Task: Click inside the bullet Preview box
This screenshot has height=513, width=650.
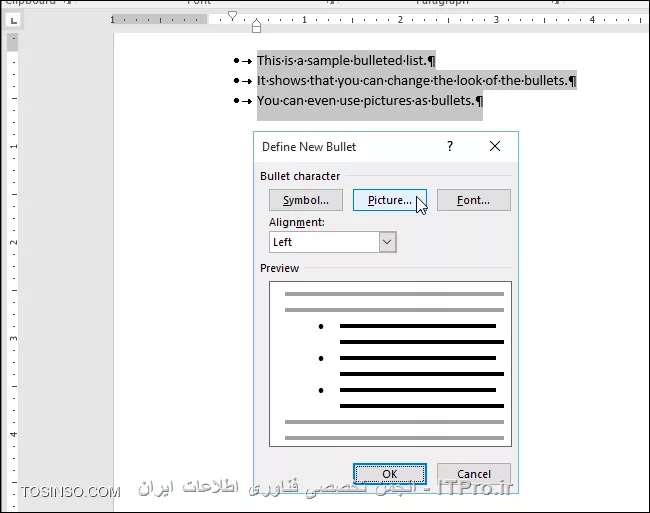Action: pos(390,364)
